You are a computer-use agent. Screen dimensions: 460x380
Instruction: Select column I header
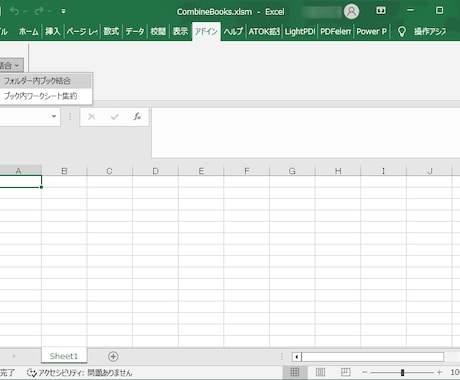tap(383, 171)
